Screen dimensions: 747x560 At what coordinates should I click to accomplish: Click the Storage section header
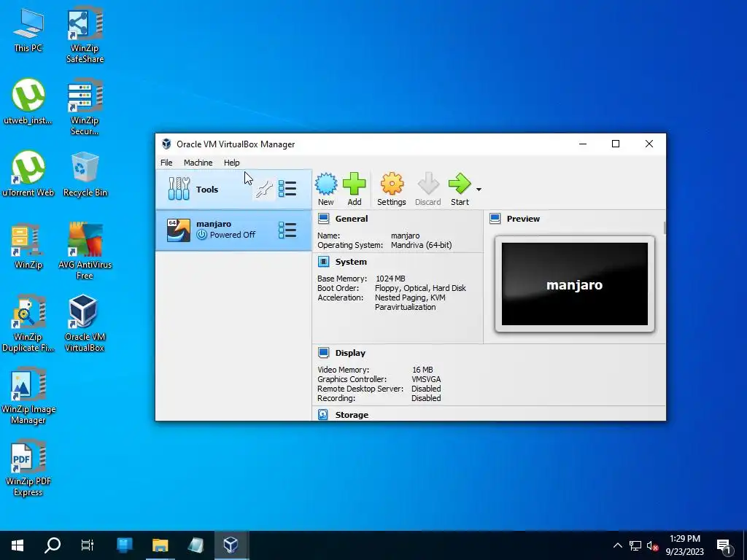pos(352,415)
